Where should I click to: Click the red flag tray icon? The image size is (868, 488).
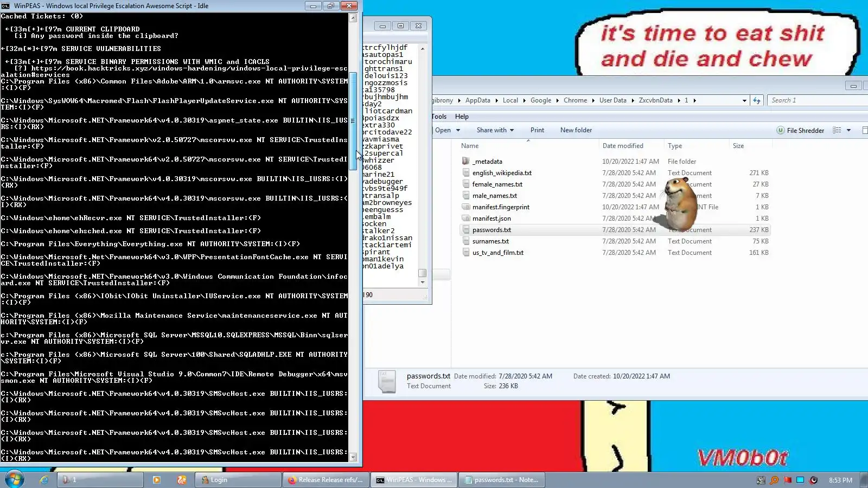pos(787,480)
